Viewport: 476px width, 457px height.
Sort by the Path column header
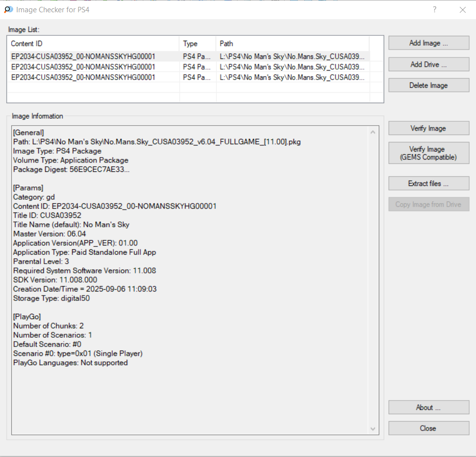[x=292, y=44]
